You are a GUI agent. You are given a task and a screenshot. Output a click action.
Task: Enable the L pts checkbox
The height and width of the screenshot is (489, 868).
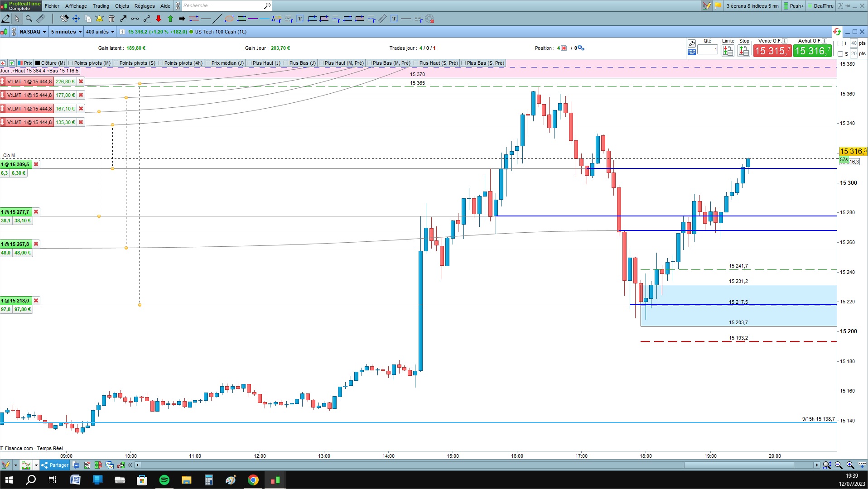[840, 43]
